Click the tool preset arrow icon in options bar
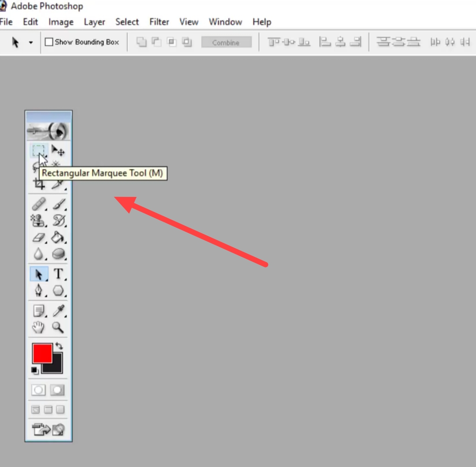 coord(15,42)
